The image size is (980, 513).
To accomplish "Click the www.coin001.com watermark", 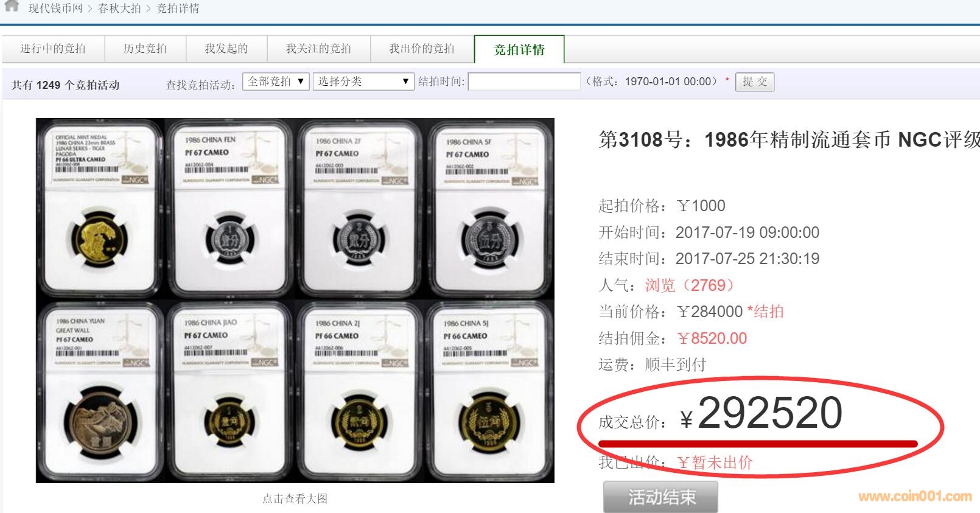I will (915, 496).
